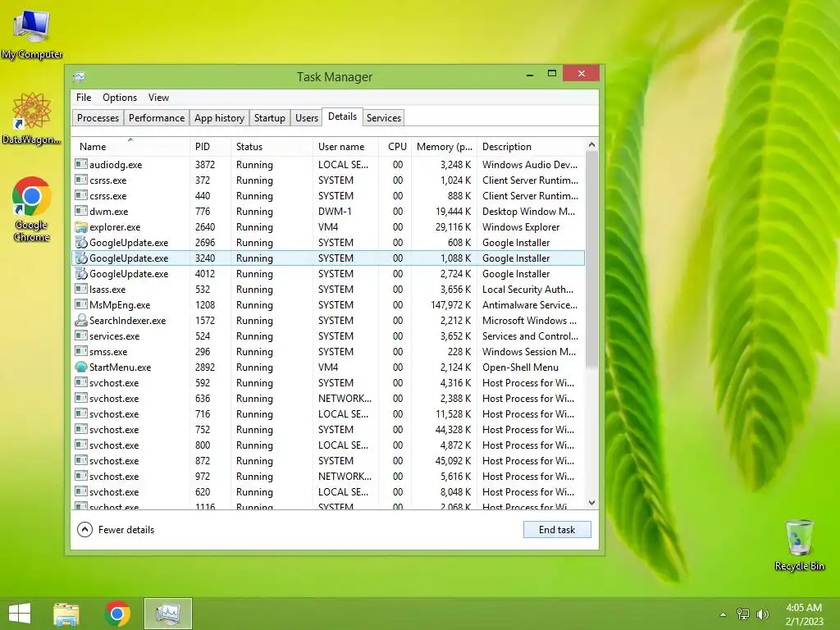Switch to the Processes tab
Viewport: 840px width, 630px height.
[x=98, y=118]
